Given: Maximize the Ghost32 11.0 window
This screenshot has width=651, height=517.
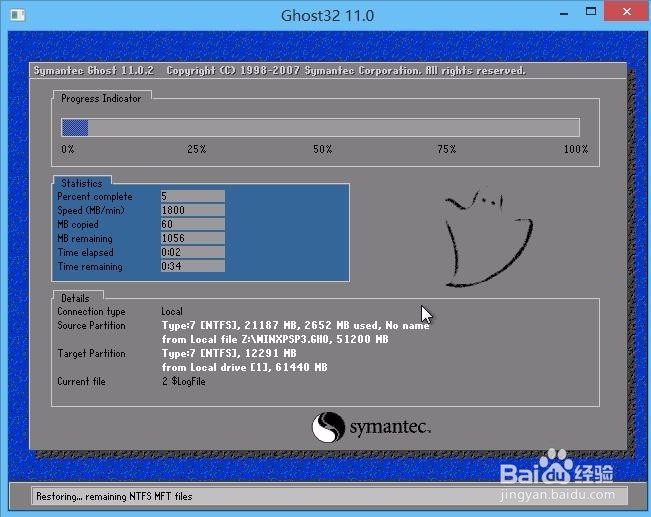Looking at the screenshot, I should pos(591,12).
